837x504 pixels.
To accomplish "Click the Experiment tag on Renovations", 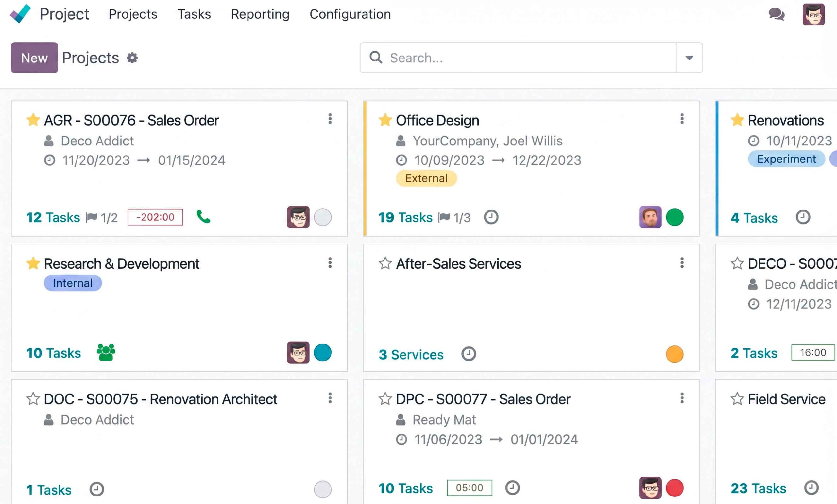I will pyautogui.click(x=786, y=159).
